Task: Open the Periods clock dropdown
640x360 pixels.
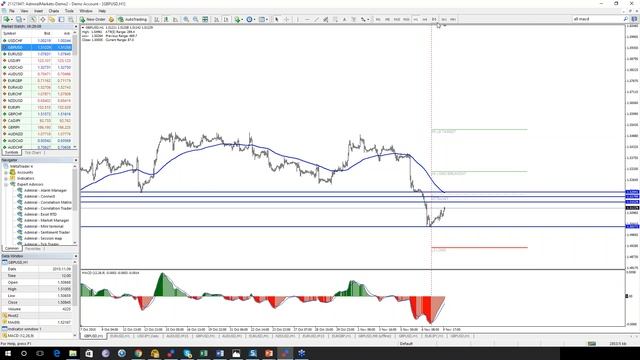Action: pyautogui.click(x=250, y=19)
